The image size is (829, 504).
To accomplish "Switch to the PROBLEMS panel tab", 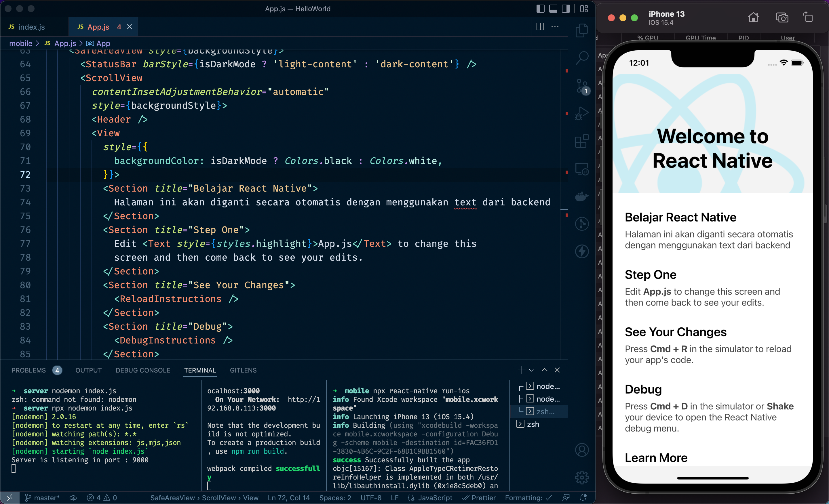I will tap(28, 370).
